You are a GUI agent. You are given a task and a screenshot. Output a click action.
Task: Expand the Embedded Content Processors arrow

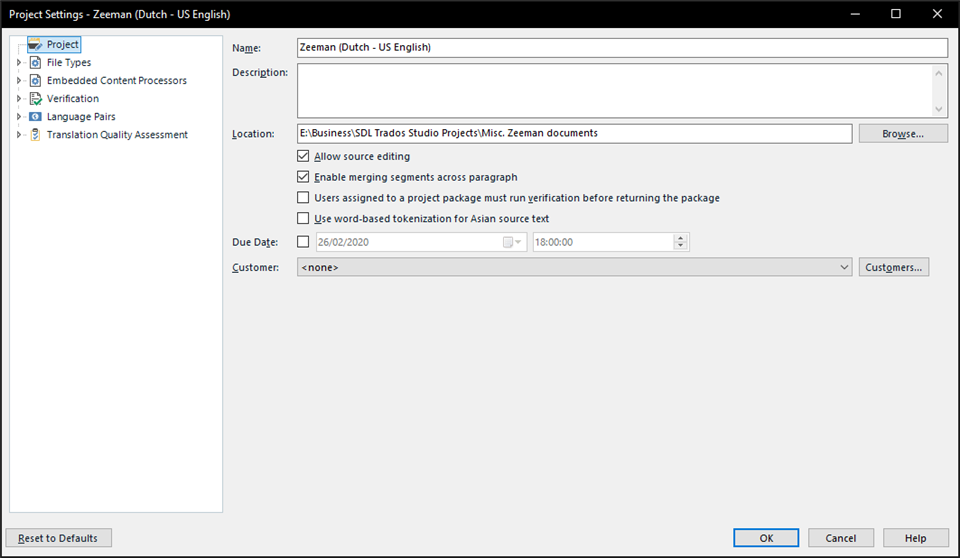pos(18,80)
